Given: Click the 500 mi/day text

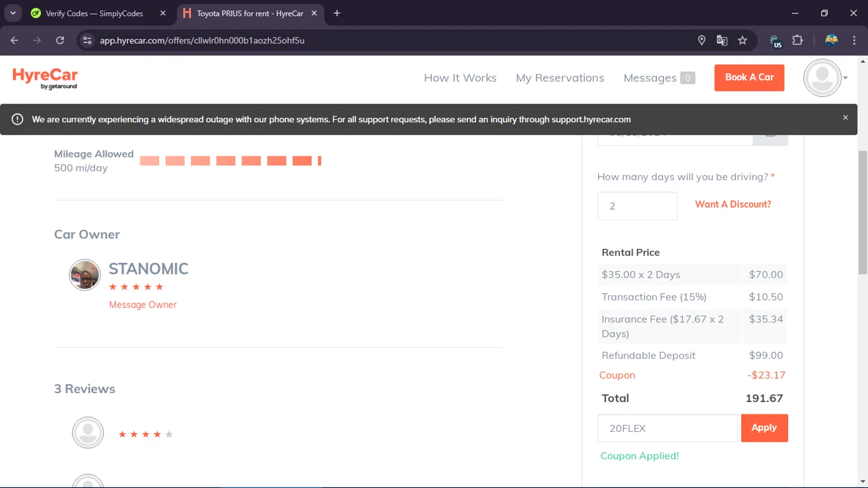Looking at the screenshot, I should click(81, 168).
